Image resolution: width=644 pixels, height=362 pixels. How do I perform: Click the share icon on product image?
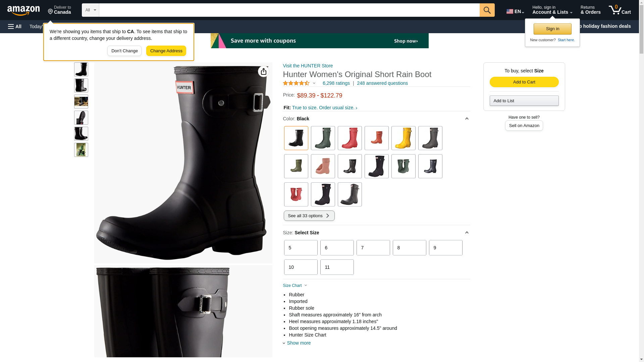pyautogui.click(x=264, y=71)
